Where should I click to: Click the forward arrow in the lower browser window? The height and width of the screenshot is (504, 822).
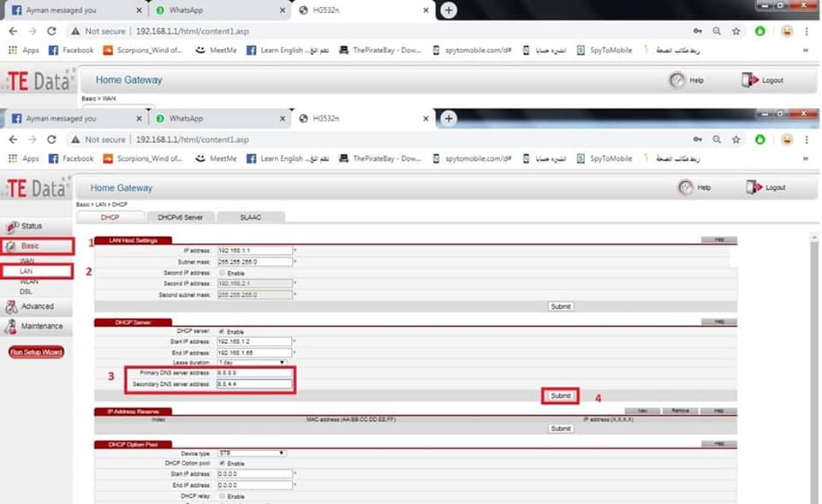[32, 139]
